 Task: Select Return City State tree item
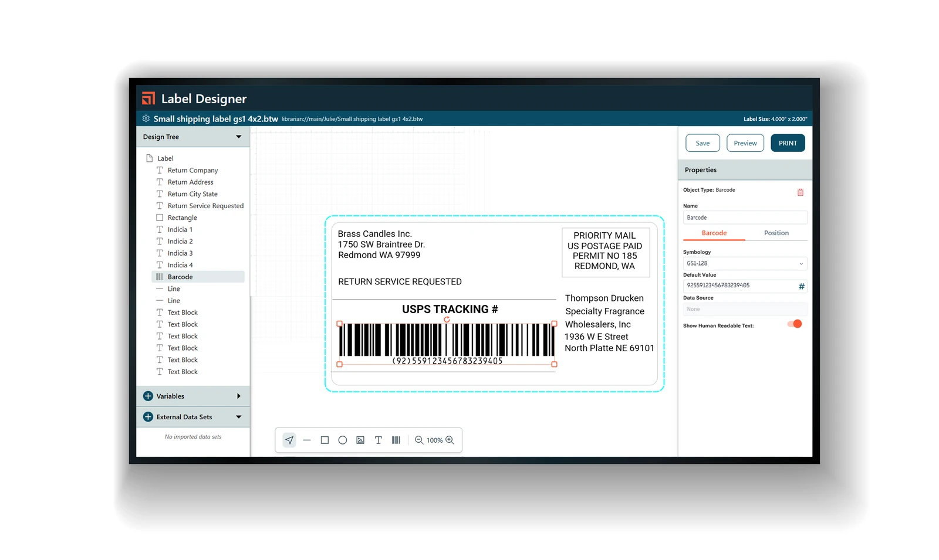point(192,194)
